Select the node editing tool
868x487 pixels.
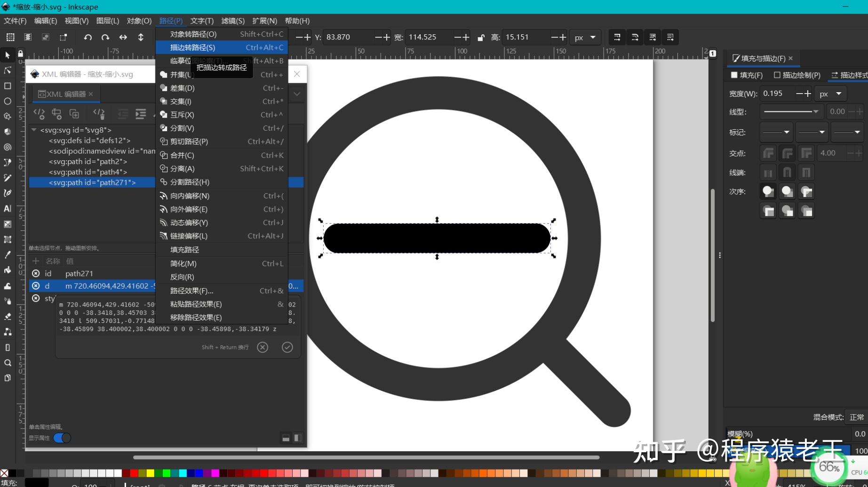pyautogui.click(x=7, y=71)
